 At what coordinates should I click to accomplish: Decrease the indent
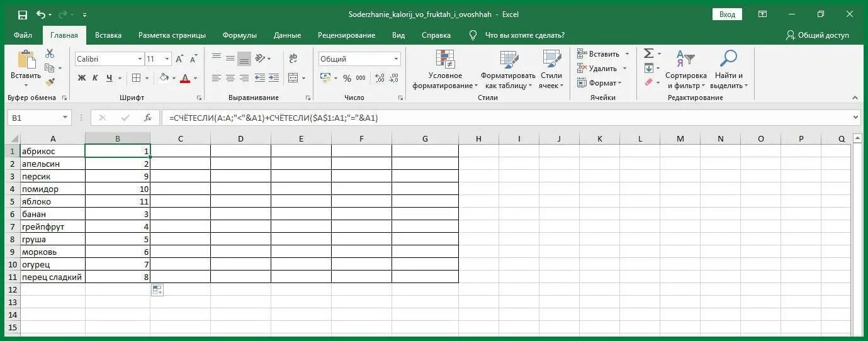tap(261, 78)
